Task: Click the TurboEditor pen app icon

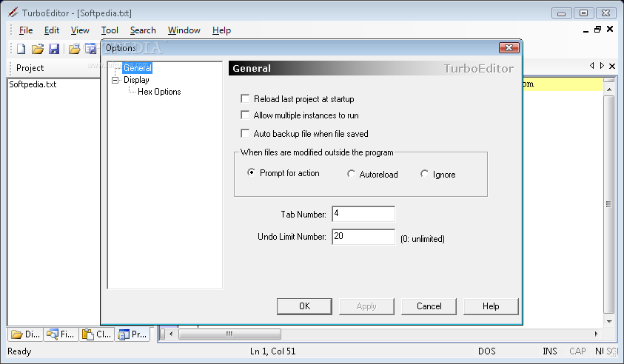Action: (13, 13)
